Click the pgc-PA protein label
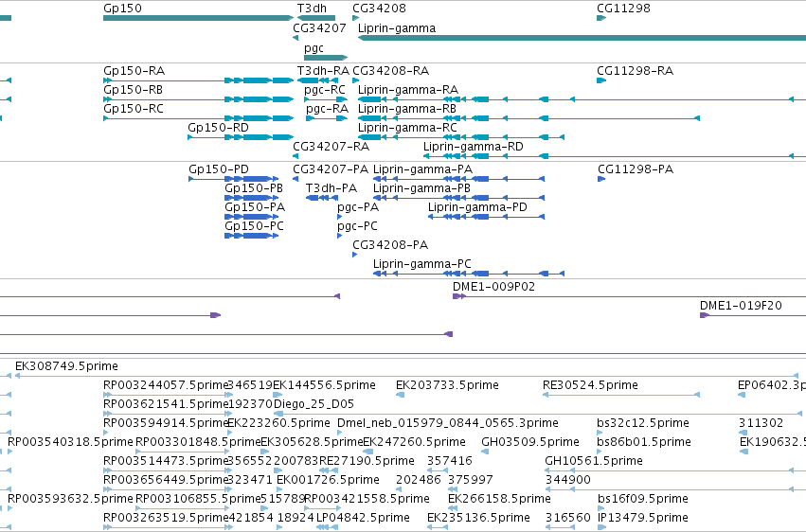 [x=358, y=207]
